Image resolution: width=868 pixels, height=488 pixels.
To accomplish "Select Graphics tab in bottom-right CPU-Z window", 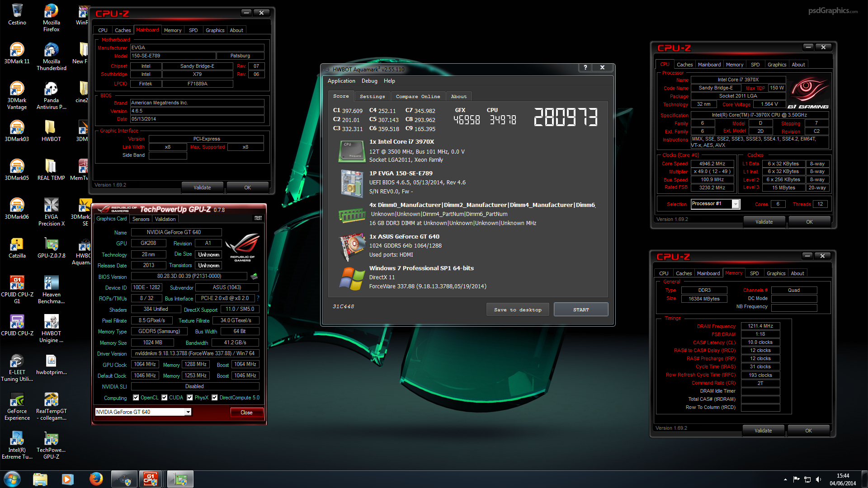I will (776, 273).
